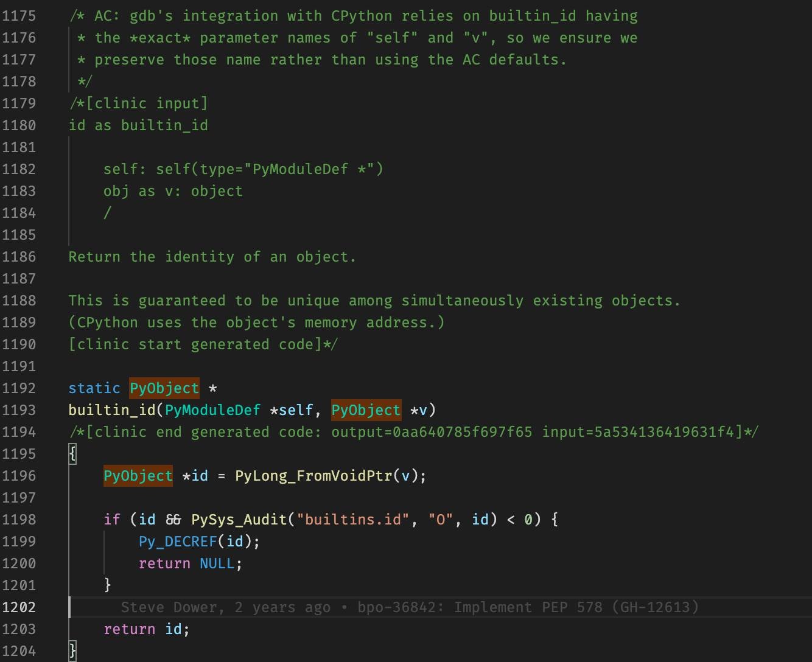Click the PySys_Audit function name
The height and width of the screenshot is (662, 812).
(239, 520)
